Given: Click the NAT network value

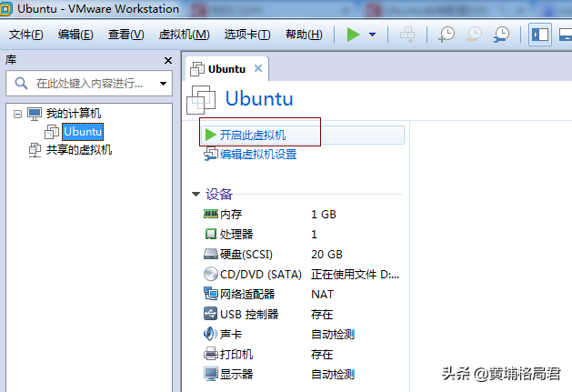Looking at the screenshot, I should (x=322, y=294).
